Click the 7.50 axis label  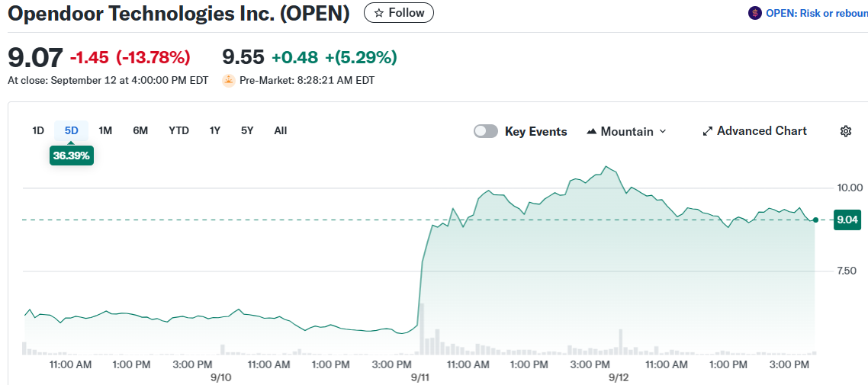(847, 271)
